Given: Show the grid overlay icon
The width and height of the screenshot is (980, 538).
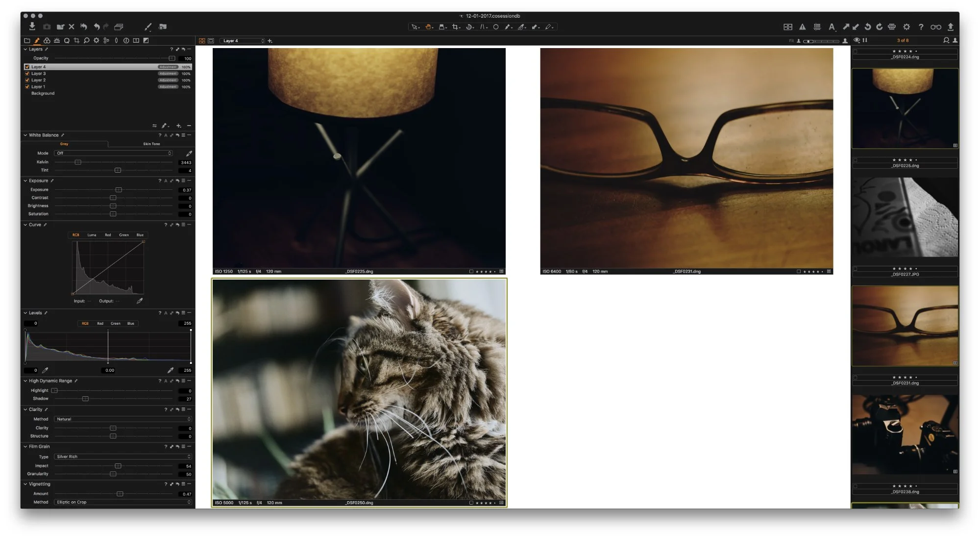Looking at the screenshot, I should [817, 27].
